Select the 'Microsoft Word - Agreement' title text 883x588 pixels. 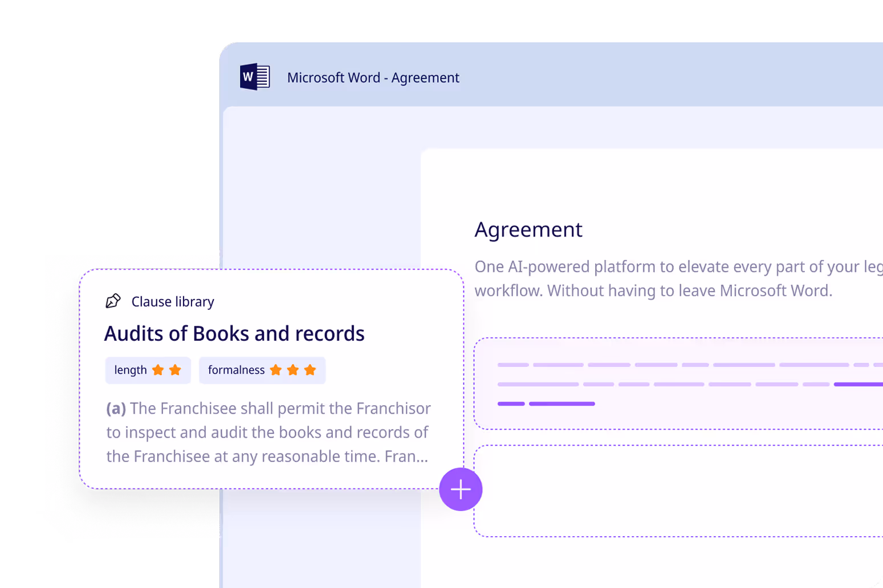[373, 77]
